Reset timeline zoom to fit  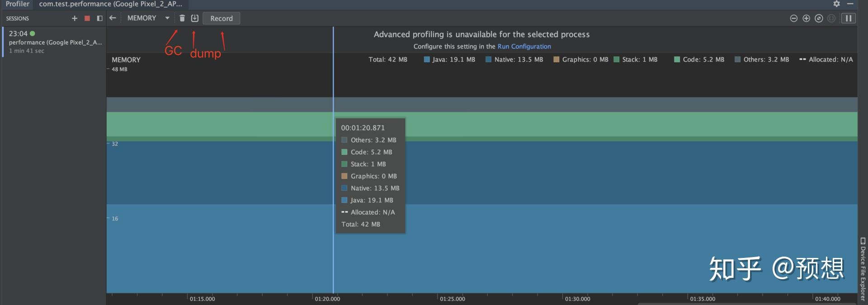pos(819,19)
